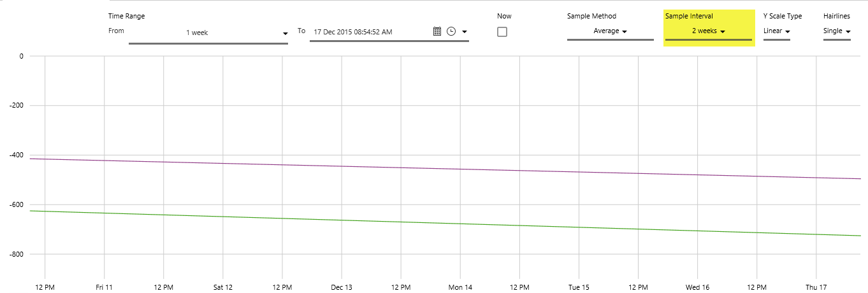Change the Y Scale Type Linear dropdown
This screenshot has width=868, height=293.
tap(777, 31)
